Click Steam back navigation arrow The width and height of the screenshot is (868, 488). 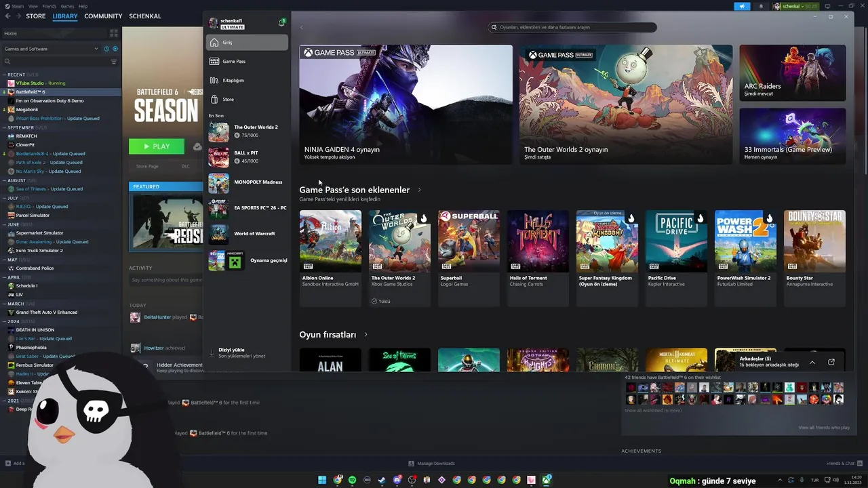pos(8,16)
